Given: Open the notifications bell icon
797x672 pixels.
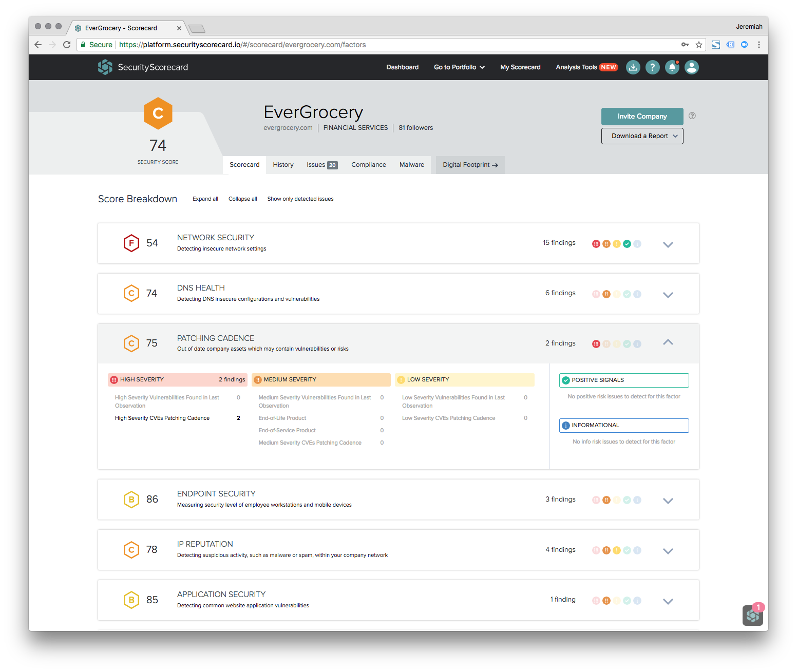Looking at the screenshot, I should [672, 67].
